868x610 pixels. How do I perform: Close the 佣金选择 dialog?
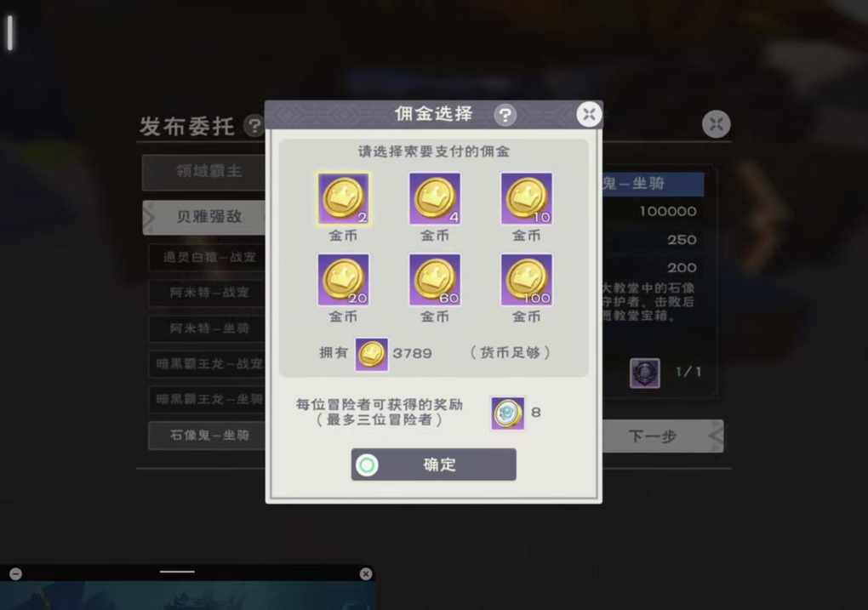589,115
